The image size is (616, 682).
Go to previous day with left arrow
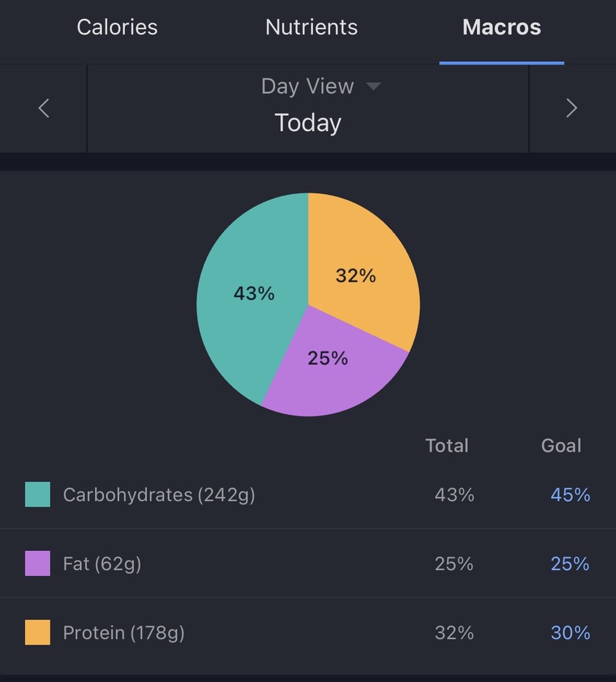pyautogui.click(x=43, y=108)
